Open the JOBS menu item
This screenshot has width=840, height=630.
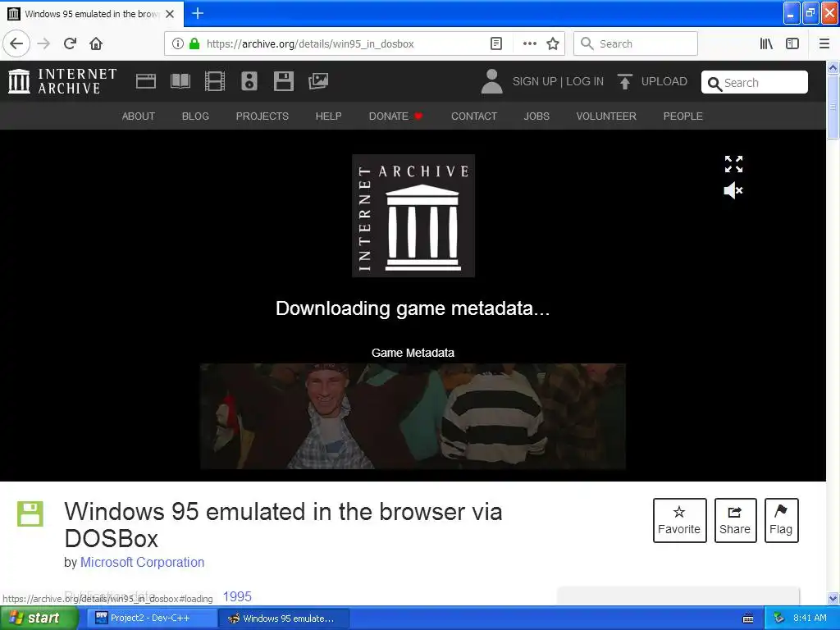[536, 116]
